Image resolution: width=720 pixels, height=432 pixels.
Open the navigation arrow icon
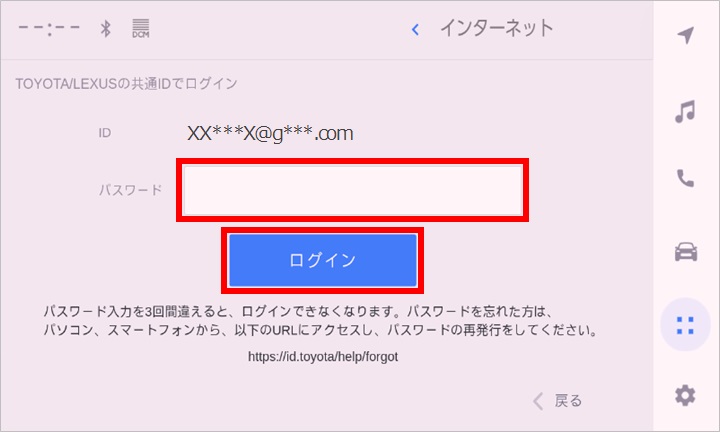pos(685,35)
